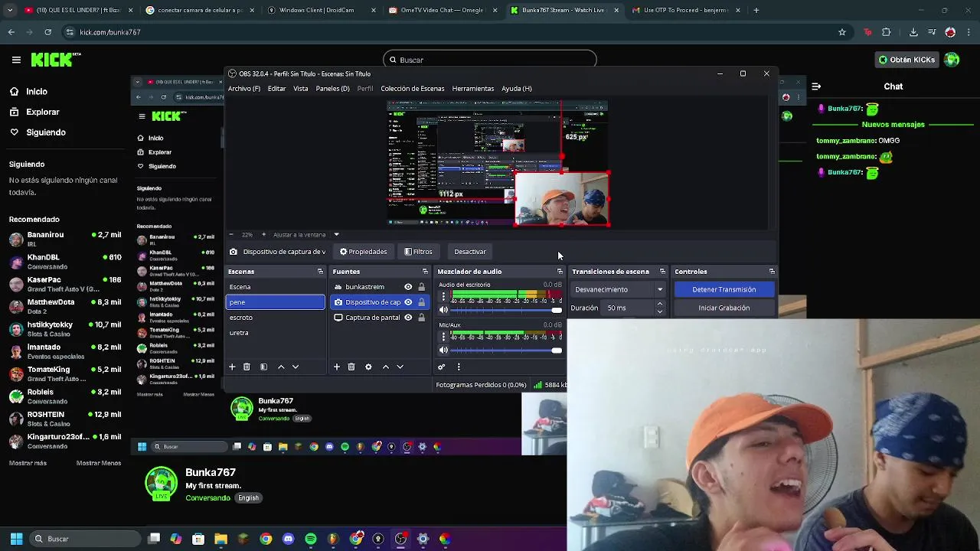980x551 pixels.
Task: Toggle visibility of Captura de pantalla source
Action: click(x=408, y=318)
